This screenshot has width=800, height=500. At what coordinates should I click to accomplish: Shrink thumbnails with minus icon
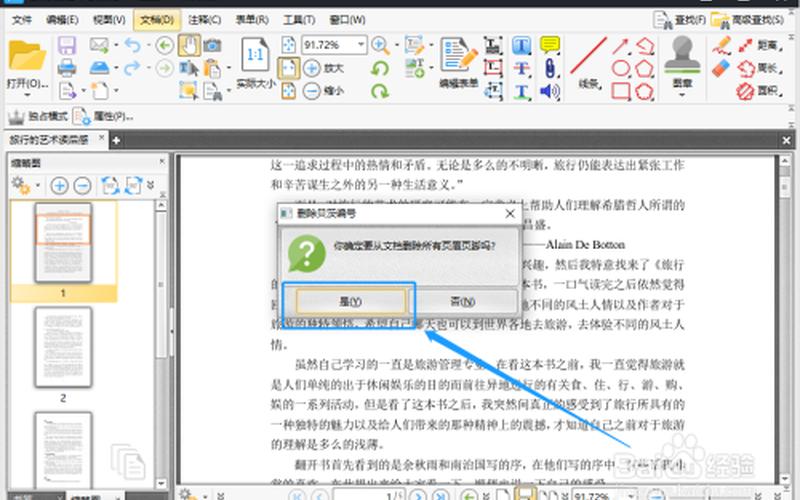(x=82, y=185)
